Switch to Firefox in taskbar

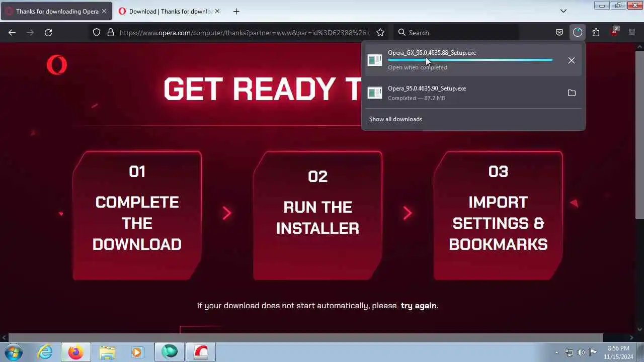(76, 352)
